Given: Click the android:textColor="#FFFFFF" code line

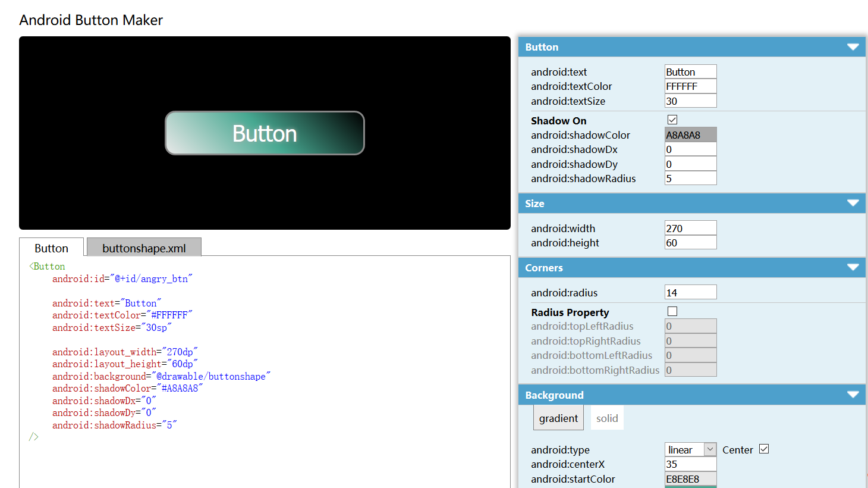Looking at the screenshot, I should (x=122, y=315).
